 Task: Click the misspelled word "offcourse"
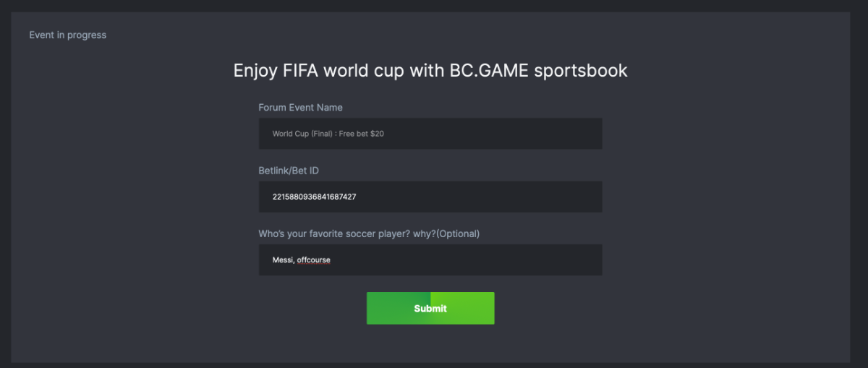tap(313, 260)
